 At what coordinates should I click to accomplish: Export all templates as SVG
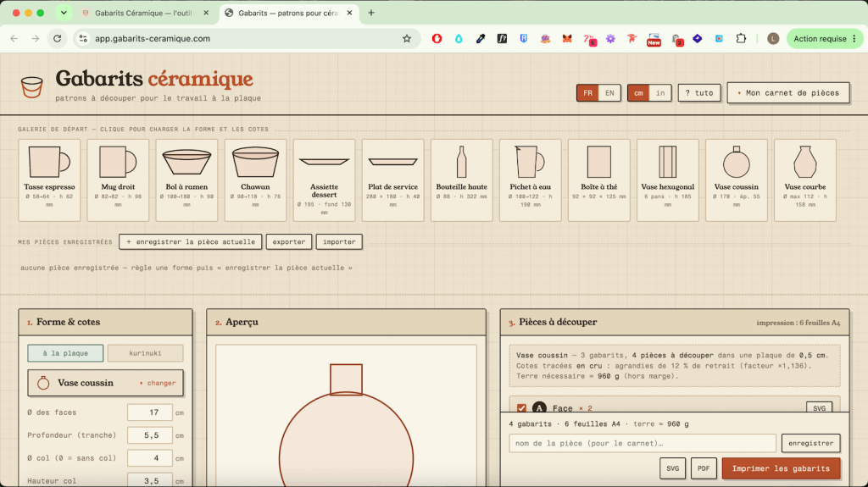(672, 468)
